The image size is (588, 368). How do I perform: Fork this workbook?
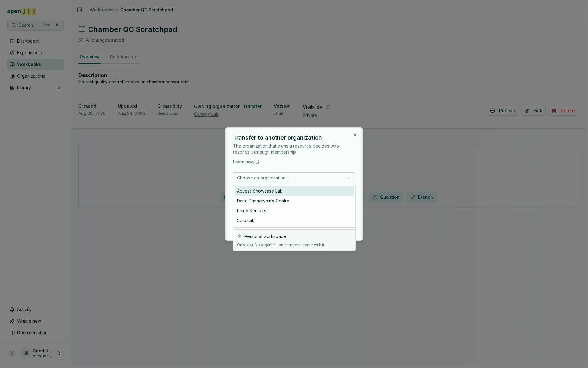[x=533, y=111]
